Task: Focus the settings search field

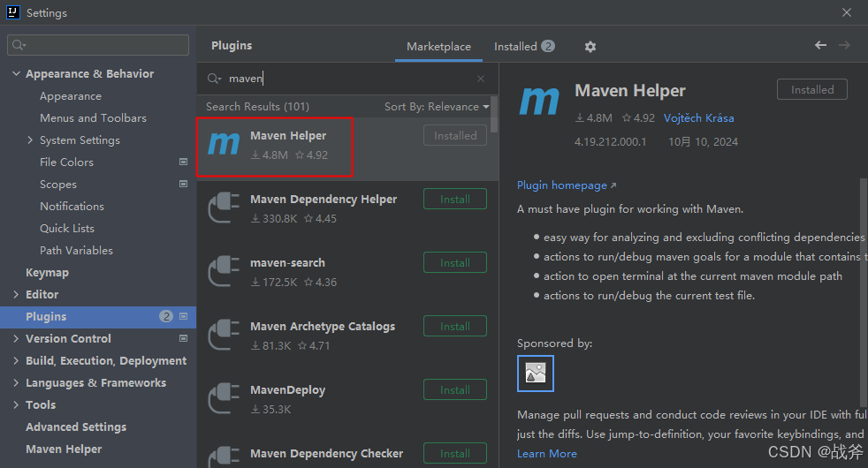Action: (x=98, y=45)
